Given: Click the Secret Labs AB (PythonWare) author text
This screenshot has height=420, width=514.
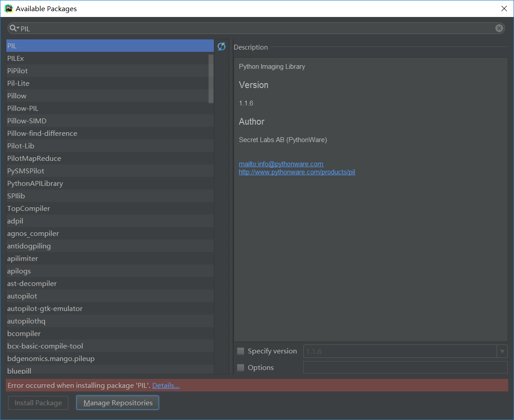Looking at the screenshot, I should click(283, 140).
